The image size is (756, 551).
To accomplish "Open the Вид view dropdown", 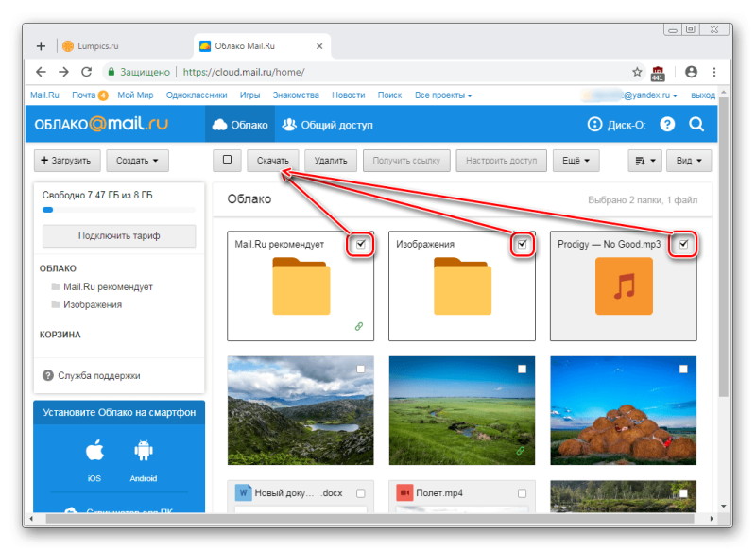I will (689, 161).
